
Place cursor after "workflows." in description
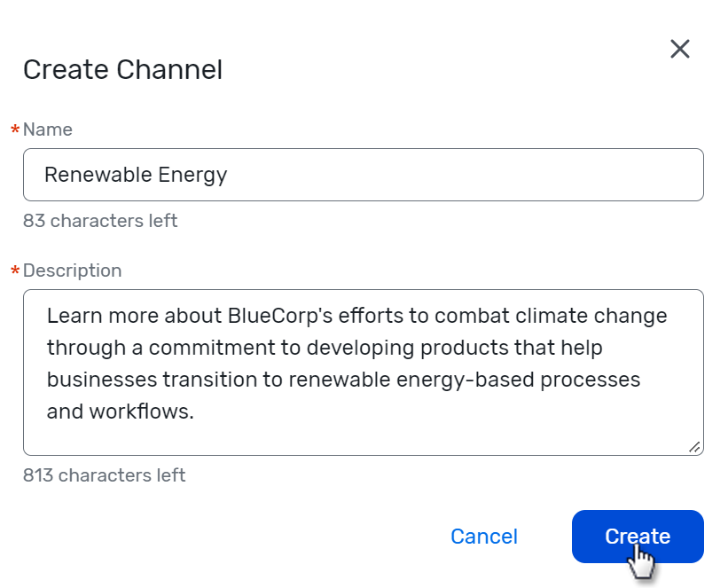[195, 412]
